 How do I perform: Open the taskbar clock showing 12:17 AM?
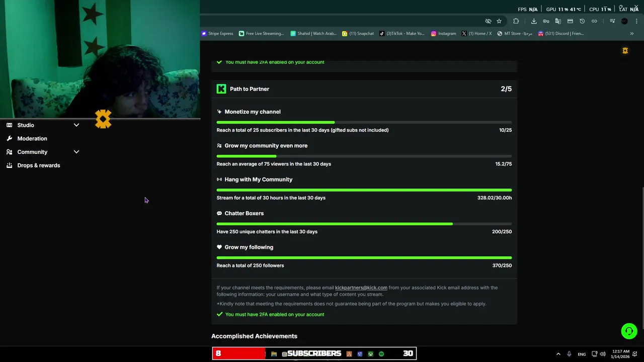(620, 354)
